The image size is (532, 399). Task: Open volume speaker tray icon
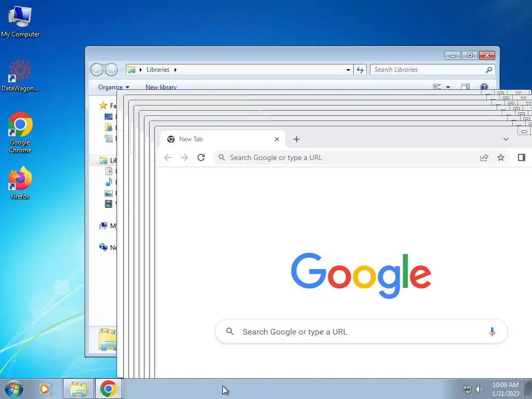(480, 389)
